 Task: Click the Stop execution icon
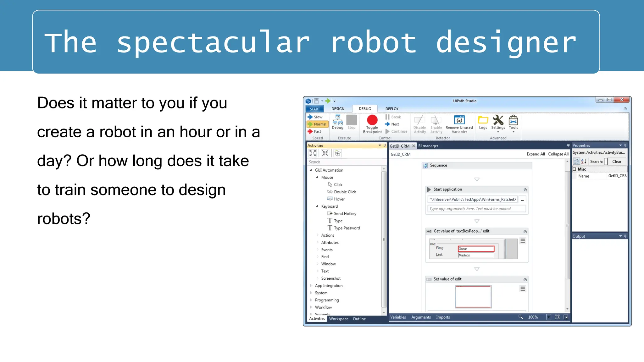coord(351,120)
